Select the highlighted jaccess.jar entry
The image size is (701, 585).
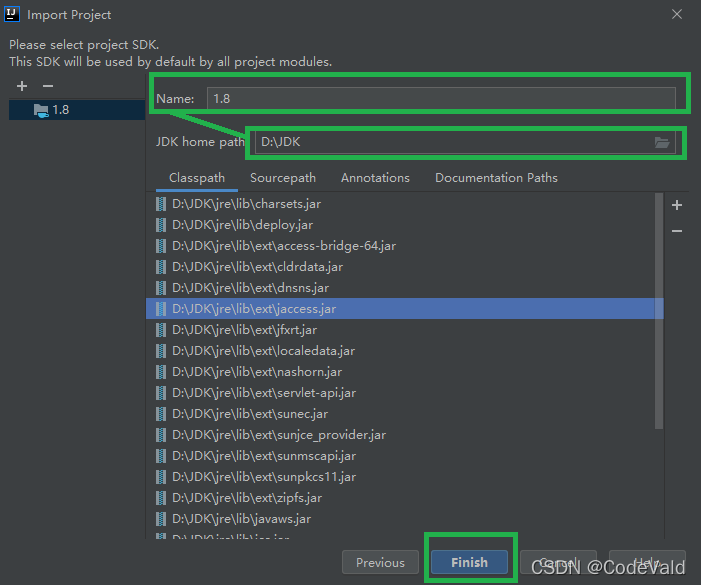tap(404, 309)
